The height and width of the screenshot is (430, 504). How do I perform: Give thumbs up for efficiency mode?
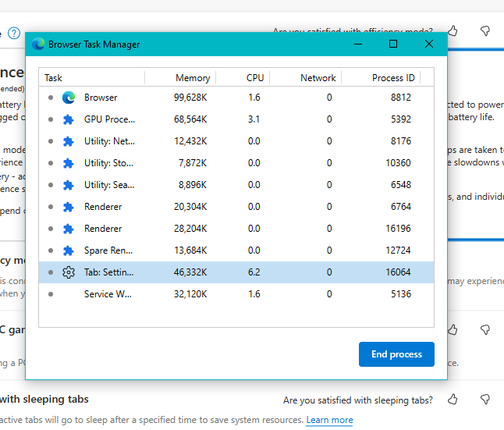tap(453, 31)
